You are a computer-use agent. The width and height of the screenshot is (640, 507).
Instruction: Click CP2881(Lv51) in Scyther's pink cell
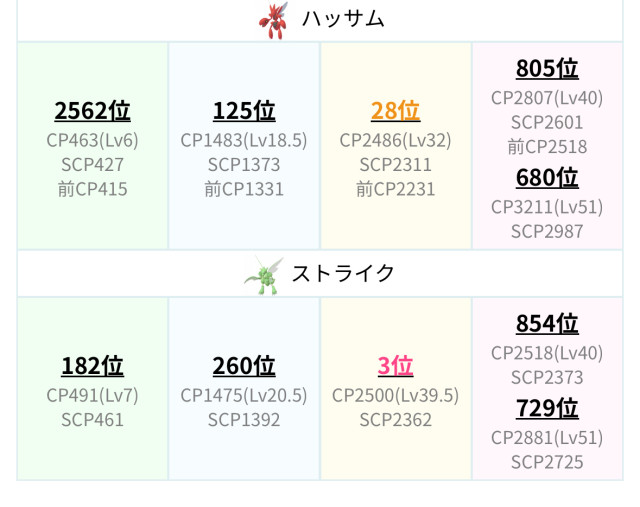pyautogui.click(x=547, y=438)
